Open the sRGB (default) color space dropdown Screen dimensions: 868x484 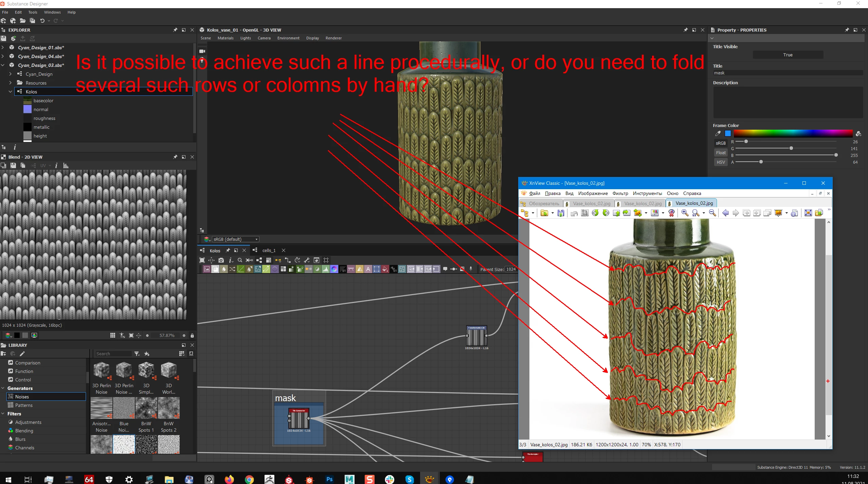click(x=235, y=239)
